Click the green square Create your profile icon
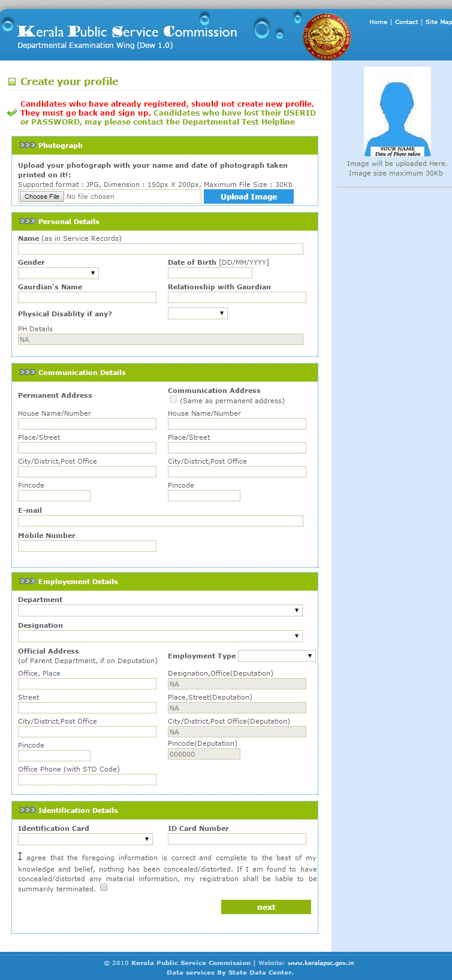Image resolution: width=452 pixels, height=980 pixels. pyautogui.click(x=11, y=82)
